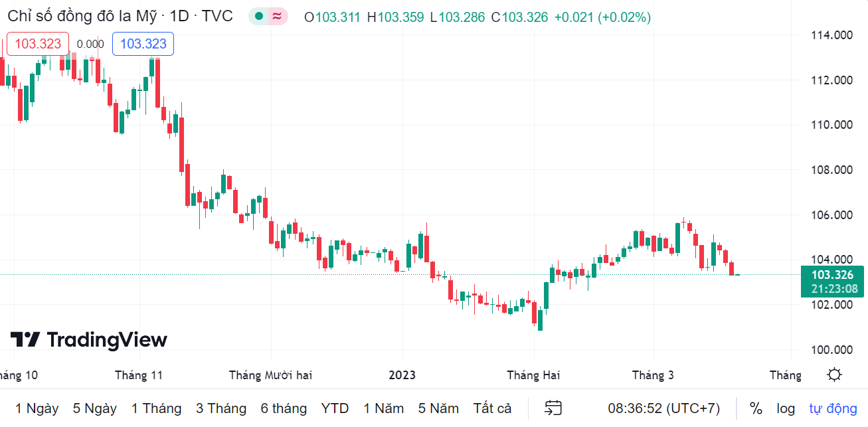Viewport: 868px width, 427px height.
Task: Toggle logarithmic scale
Action: coord(786,408)
